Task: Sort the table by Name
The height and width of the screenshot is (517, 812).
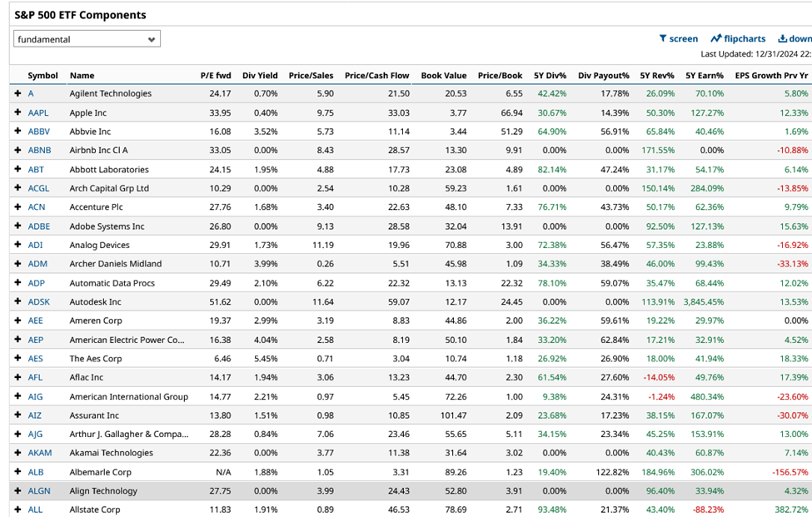Action: (x=82, y=75)
